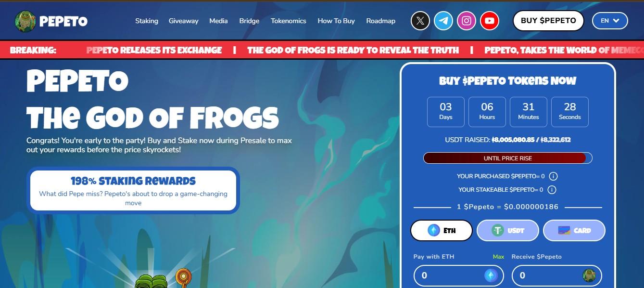Click info icon beside stakeable $PEPETO
This screenshot has width=644, height=288.
point(552,190)
